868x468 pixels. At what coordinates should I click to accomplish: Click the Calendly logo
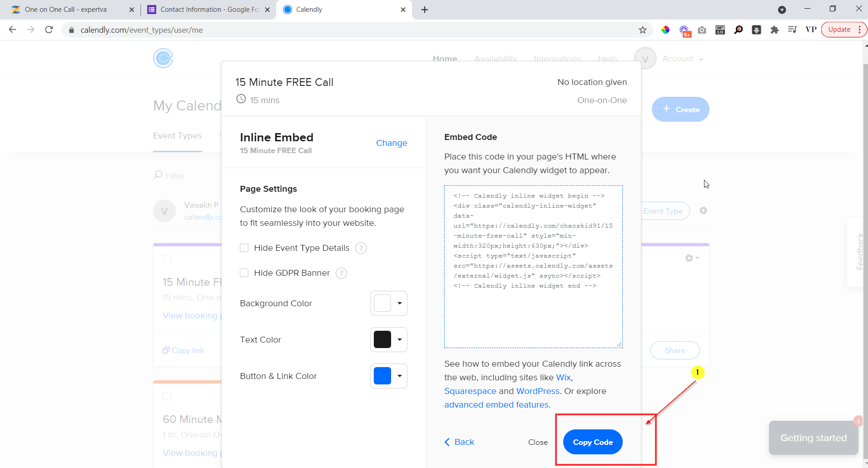tap(163, 58)
